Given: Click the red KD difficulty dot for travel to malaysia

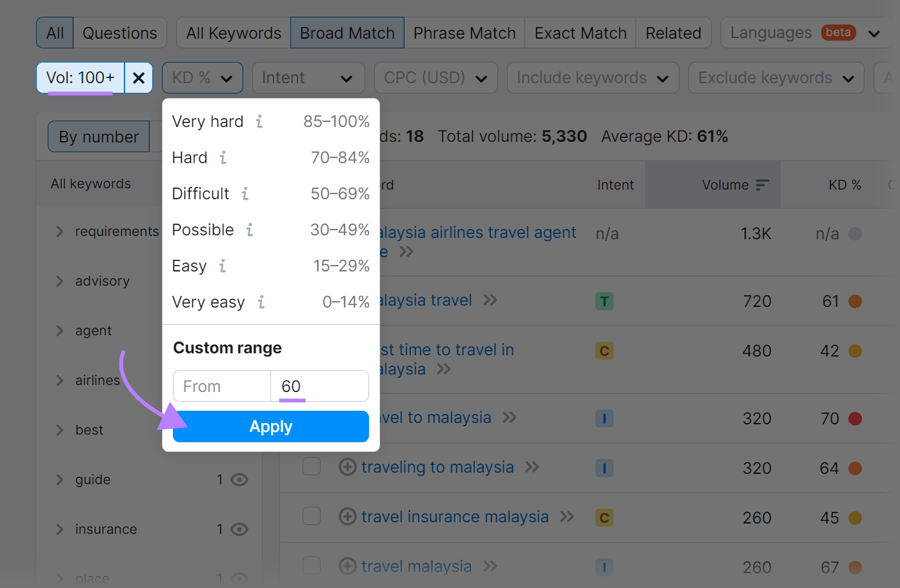Looking at the screenshot, I should (855, 418).
